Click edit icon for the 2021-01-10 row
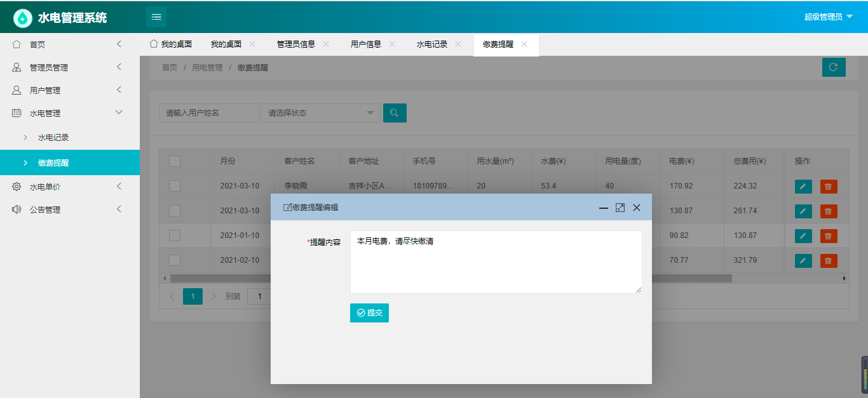 803,236
